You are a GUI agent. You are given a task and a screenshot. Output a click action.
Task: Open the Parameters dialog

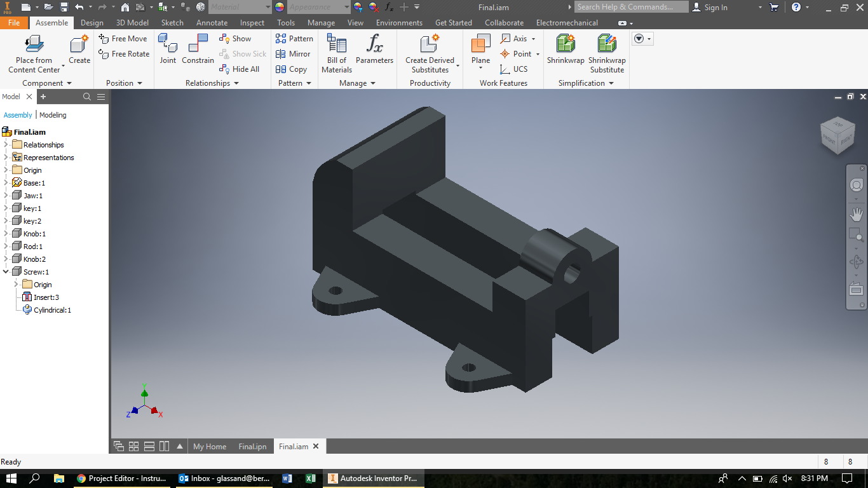[374, 49]
